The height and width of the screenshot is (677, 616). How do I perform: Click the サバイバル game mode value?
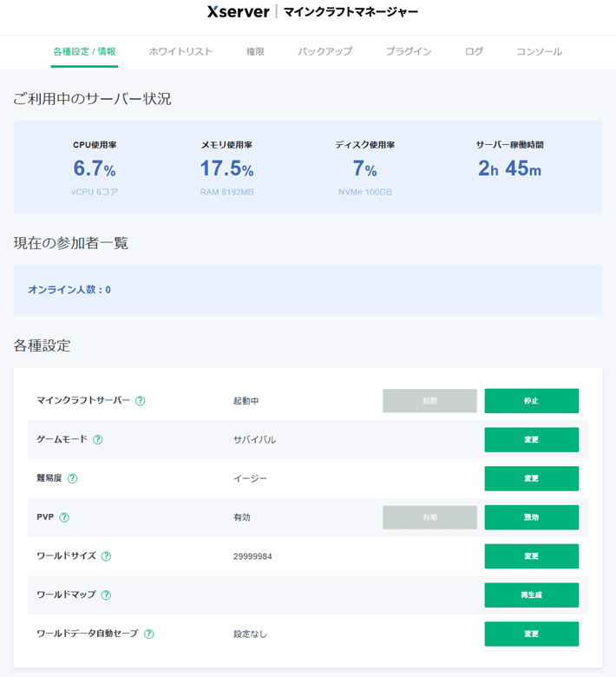point(255,440)
